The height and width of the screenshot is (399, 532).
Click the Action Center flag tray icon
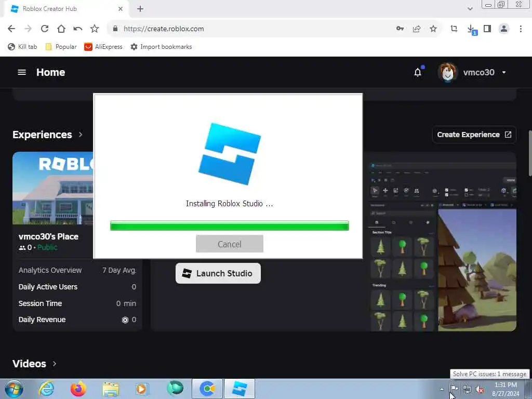tap(454, 389)
